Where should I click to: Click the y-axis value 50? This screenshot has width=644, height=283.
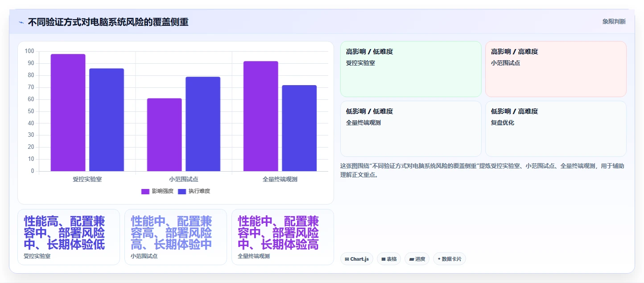click(x=31, y=111)
